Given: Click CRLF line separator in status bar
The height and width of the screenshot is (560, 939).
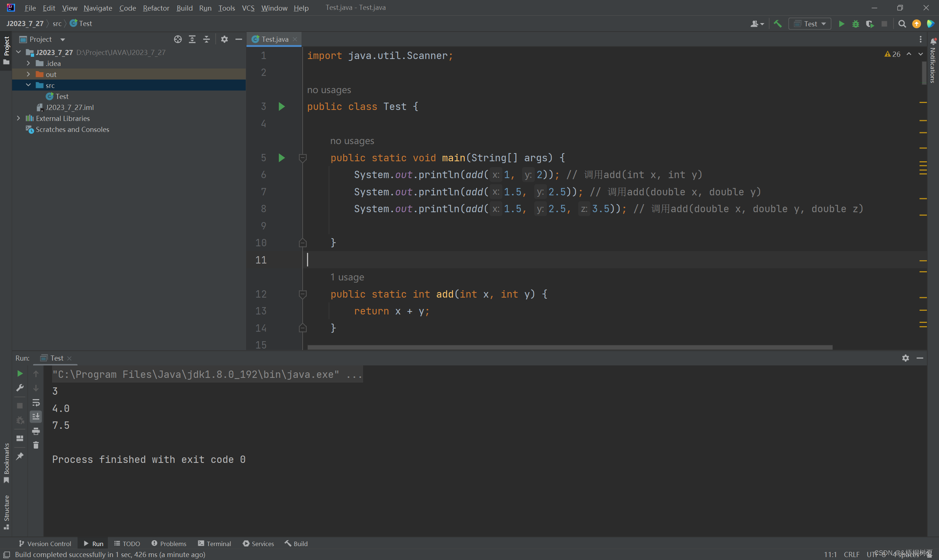Looking at the screenshot, I should (x=851, y=554).
